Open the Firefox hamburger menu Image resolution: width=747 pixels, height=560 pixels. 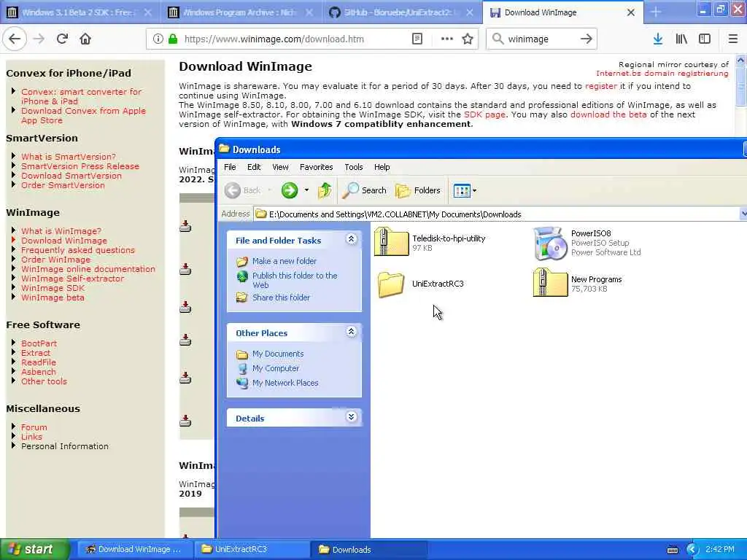(x=732, y=39)
